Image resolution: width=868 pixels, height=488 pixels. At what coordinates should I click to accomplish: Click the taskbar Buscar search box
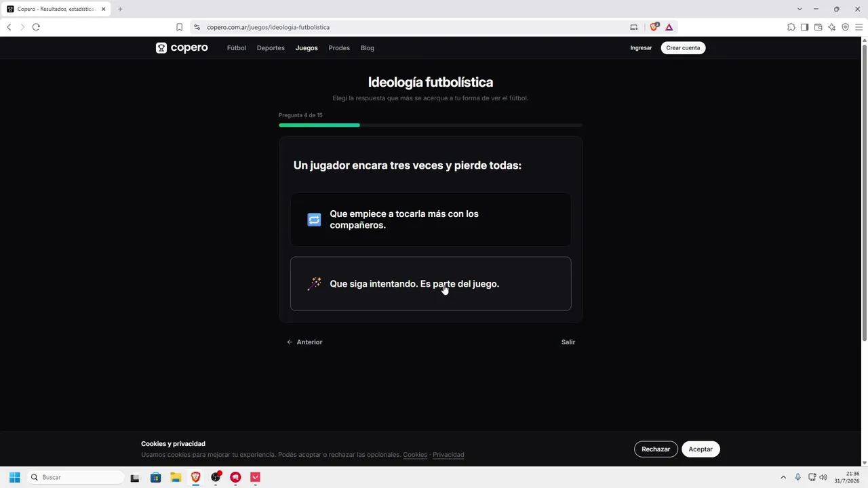pos(76,477)
